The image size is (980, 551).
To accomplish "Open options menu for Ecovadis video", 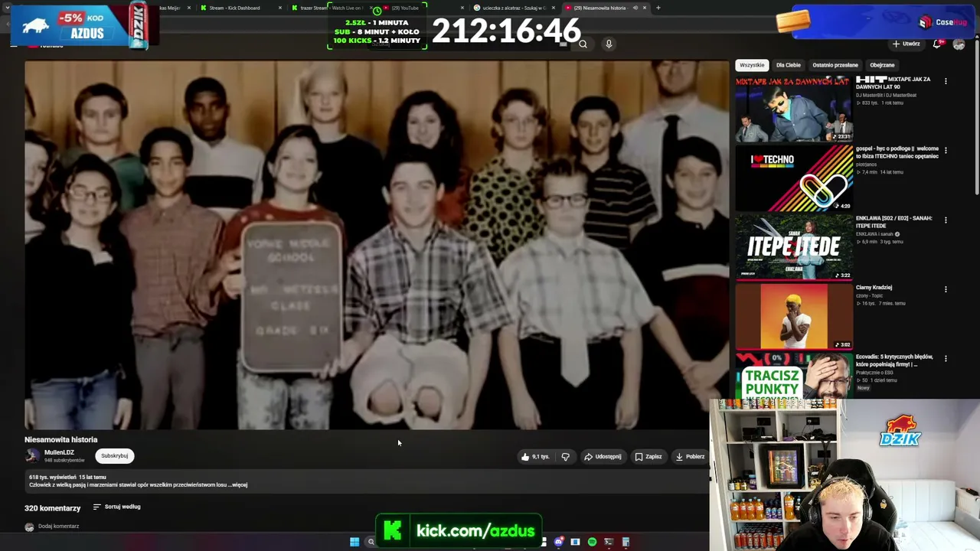I will click(946, 358).
